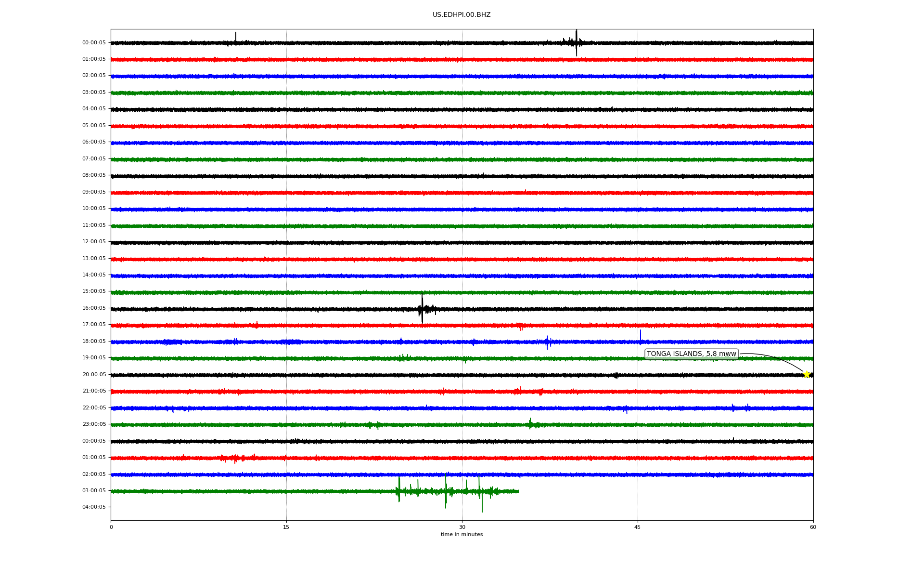Click the TONGA ISLANDS, 5.8 mww annotation
This screenshot has width=924, height=578.
[691, 354]
